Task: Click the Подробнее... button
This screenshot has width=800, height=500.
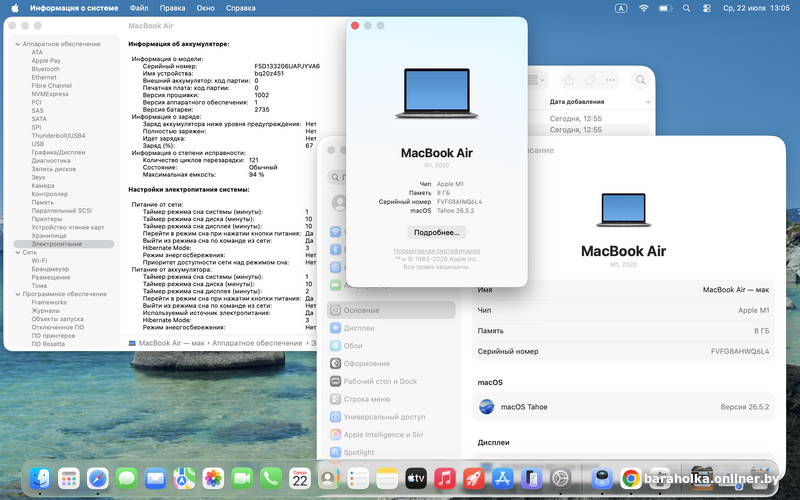Action: pyautogui.click(x=437, y=233)
